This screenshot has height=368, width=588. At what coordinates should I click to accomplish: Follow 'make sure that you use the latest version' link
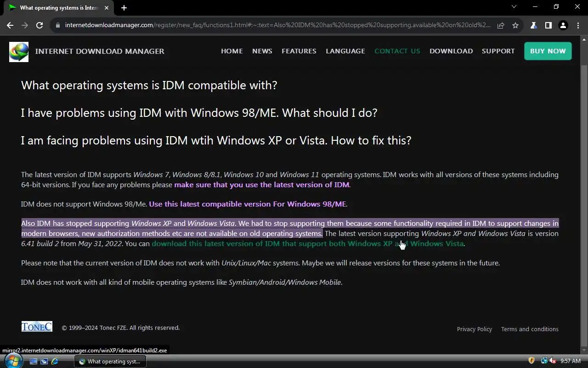pos(262,185)
